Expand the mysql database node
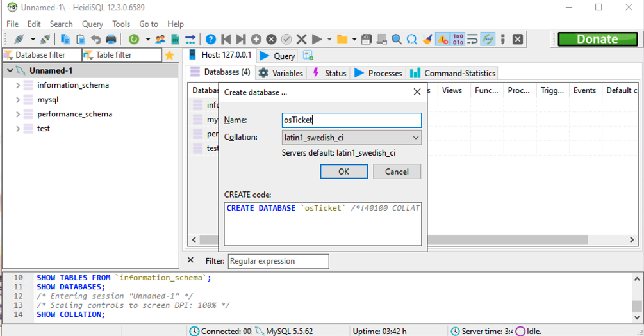 18,100
